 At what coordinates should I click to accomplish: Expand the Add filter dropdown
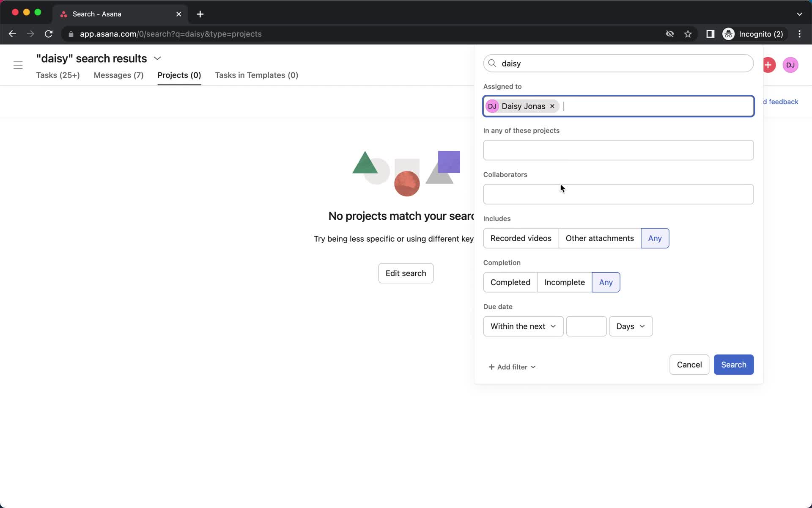click(511, 366)
